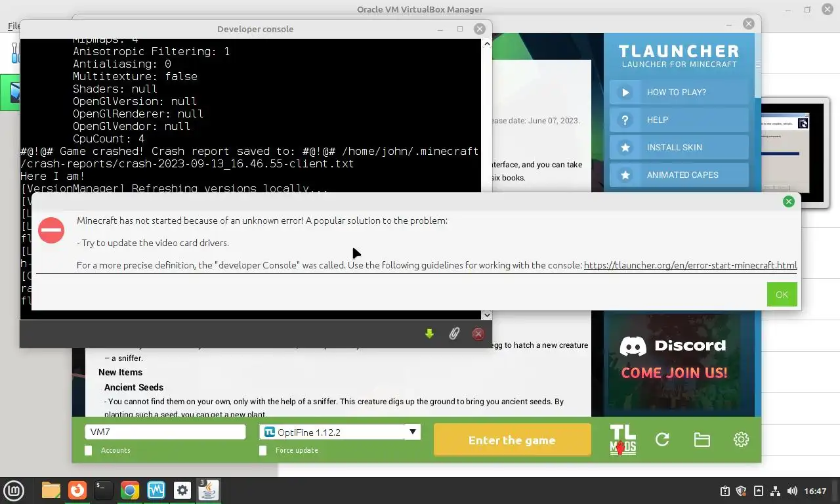The height and width of the screenshot is (504, 840).
Task: Click the question mark icon beside HELP
Action: 625,120
